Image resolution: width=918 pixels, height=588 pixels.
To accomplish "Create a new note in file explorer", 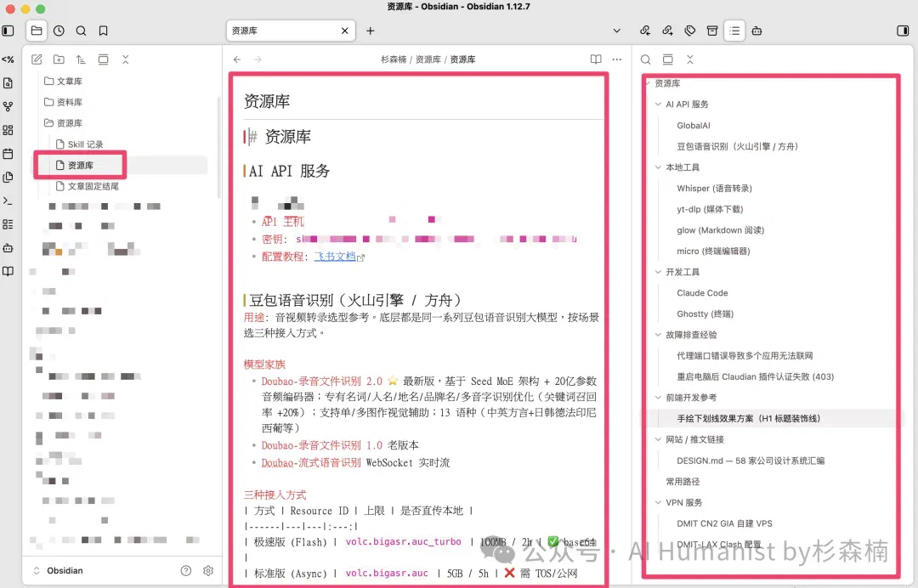I will click(37, 59).
